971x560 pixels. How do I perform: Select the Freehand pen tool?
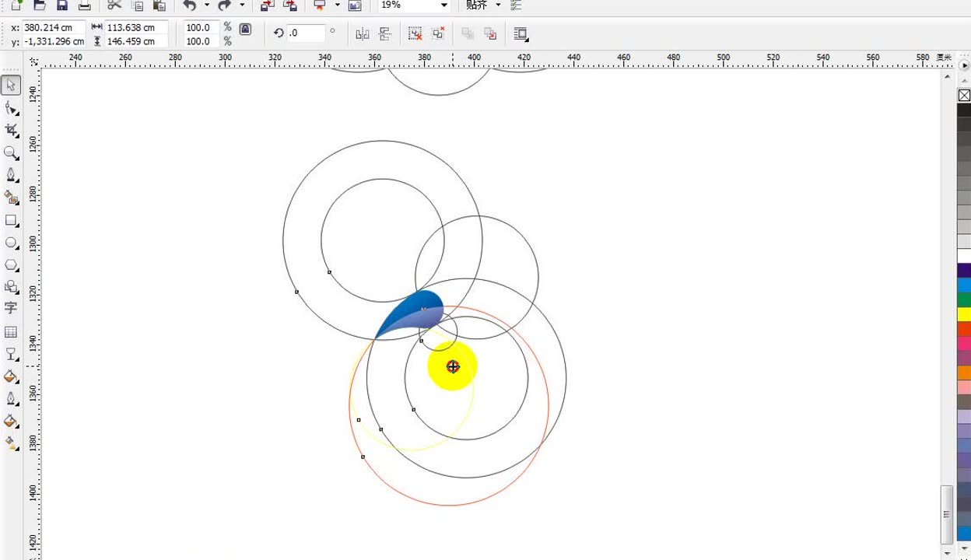tap(11, 175)
